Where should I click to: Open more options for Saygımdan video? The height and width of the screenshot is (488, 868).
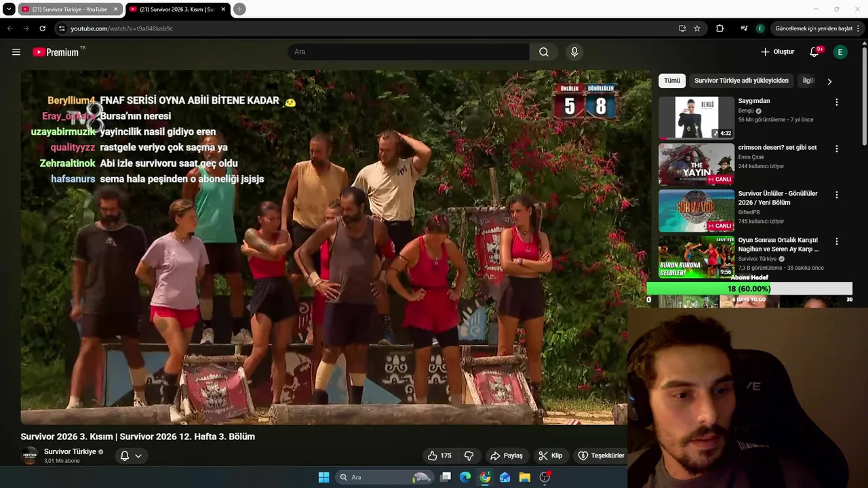(836, 102)
